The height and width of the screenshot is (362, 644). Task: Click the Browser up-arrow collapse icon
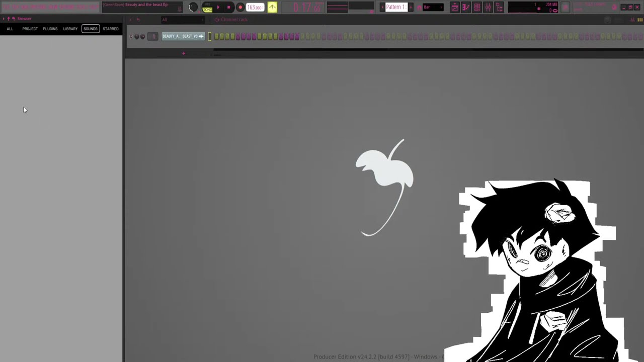pyautogui.click(x=9, y=19)
